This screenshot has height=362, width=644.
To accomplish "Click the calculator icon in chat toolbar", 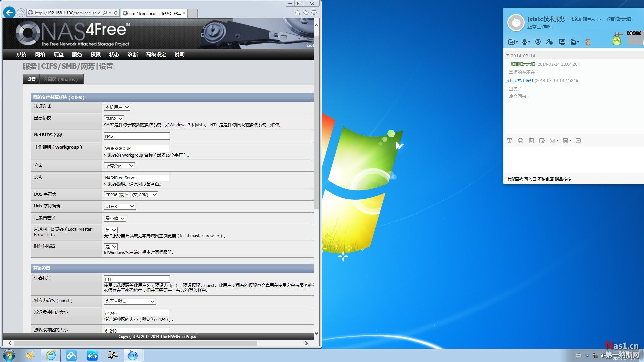I will [x=565, y=141].
